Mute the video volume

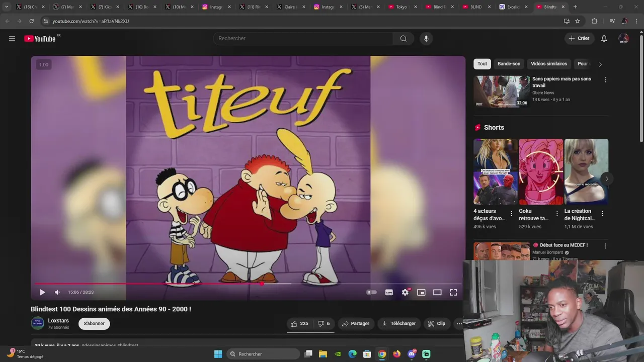pyautogui.click(x=57, y=292)
